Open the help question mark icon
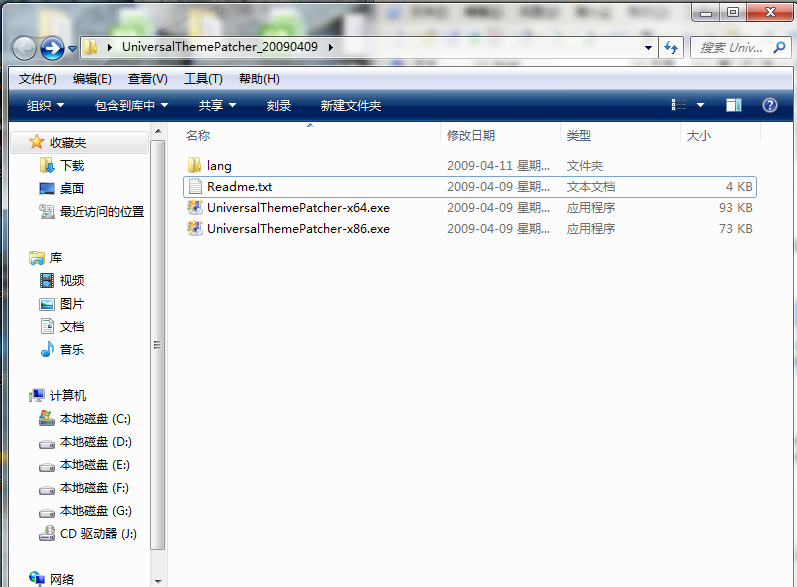The image size is (797, 587). (x=769, y=105)
